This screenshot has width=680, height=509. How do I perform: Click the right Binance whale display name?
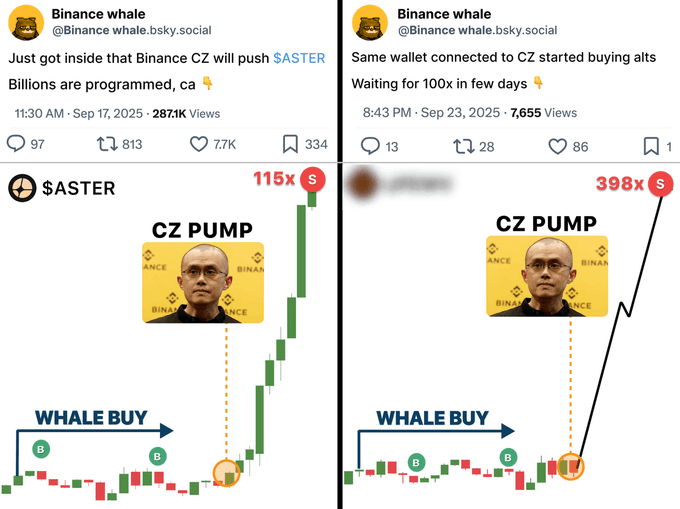click(444, 14)
